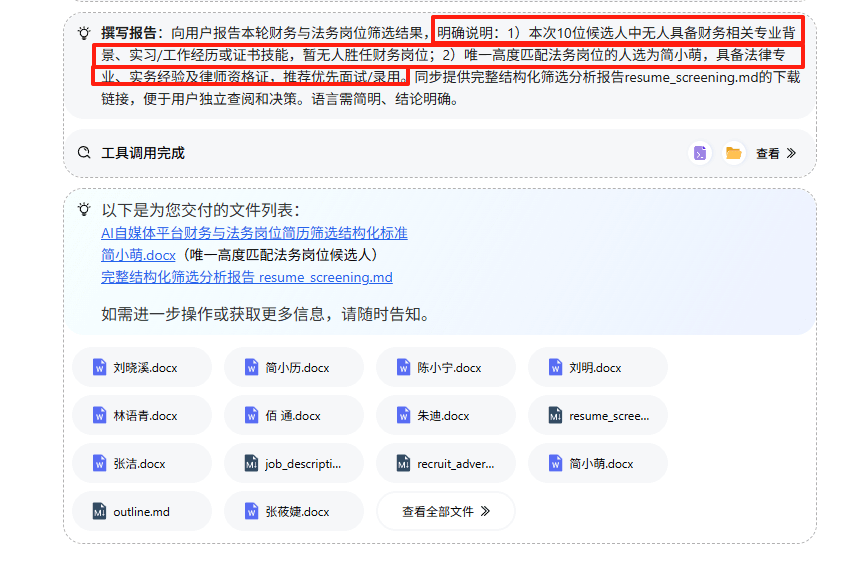Viewport: 856px width, 563px height.
Task: Click the lightbulb icon beside 撰写报告
Action: pos(84,33)
